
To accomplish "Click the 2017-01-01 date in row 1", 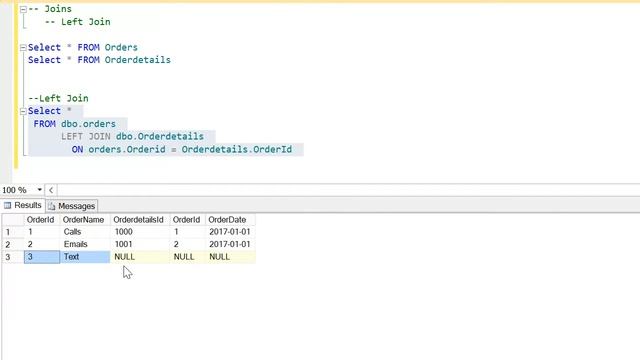I will tap(230, 232).
